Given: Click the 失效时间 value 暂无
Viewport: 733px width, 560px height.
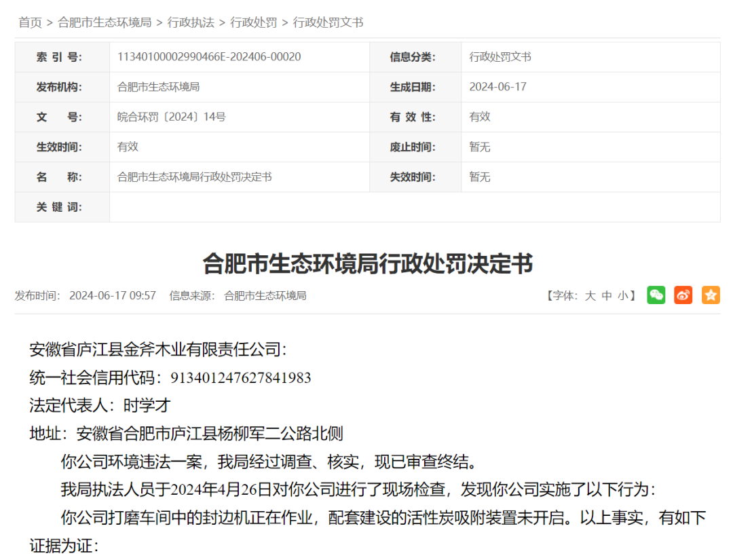Looking at the screenshot, I should click(x=480, y=176).
